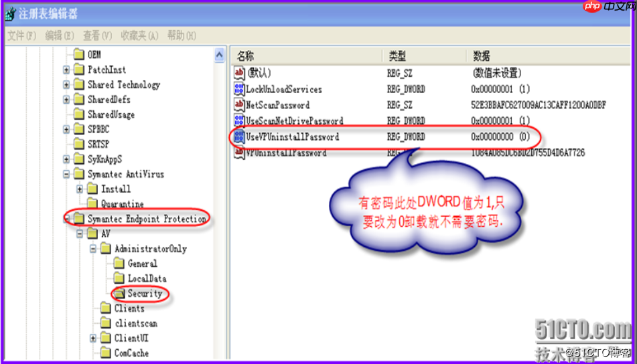This screenshot has height=364, width=637.
Task: Click the SRTSP folder icon
Action: (79, 144)
